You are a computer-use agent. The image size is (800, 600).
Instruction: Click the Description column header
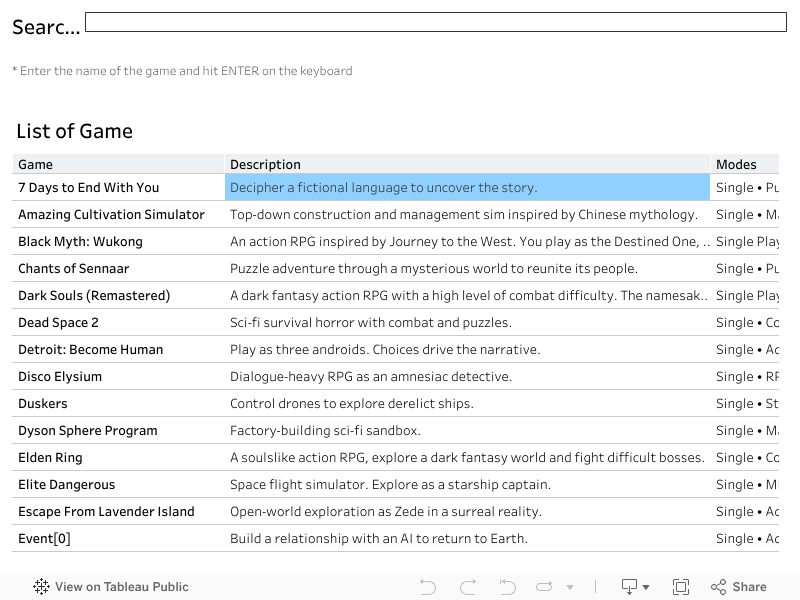[x=265, y=164]
